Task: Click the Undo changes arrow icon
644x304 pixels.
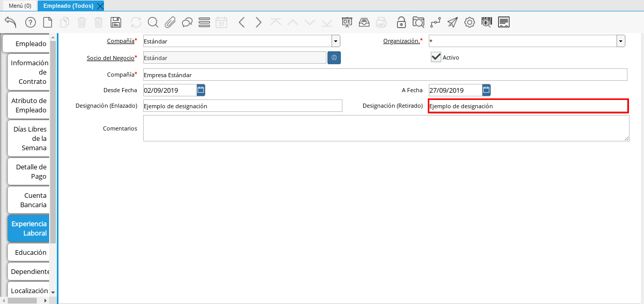Action: pos(11,22)
